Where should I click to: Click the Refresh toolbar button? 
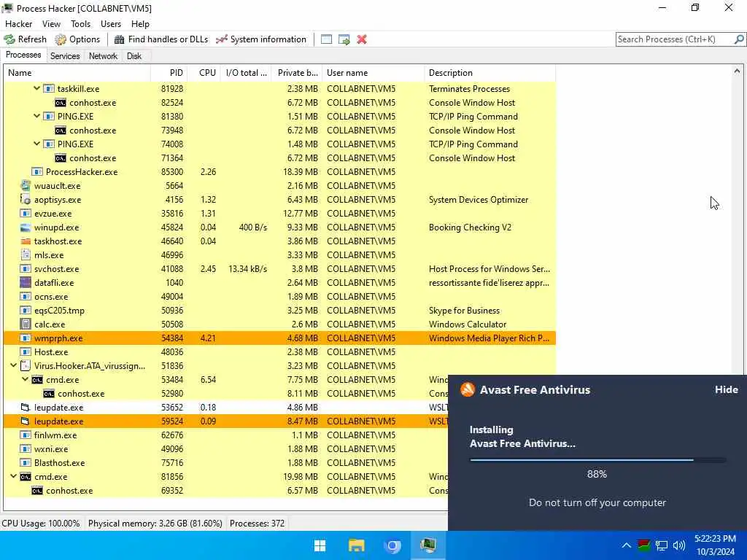coord(26,39)
